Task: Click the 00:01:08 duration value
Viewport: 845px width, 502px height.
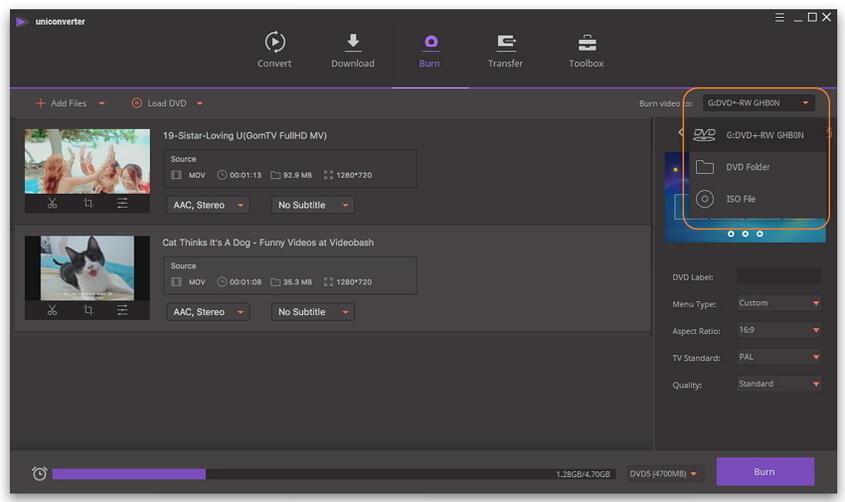Action: click(245, 282)
